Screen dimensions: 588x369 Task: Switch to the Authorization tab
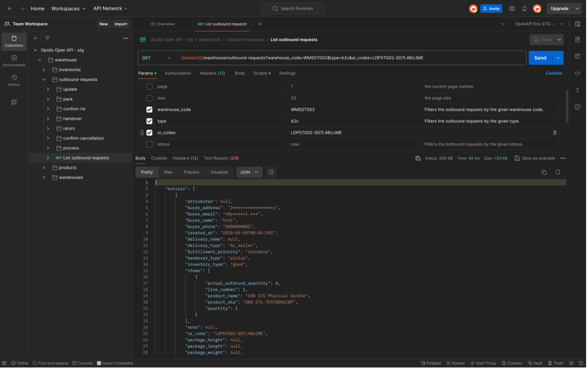[178, 74]
